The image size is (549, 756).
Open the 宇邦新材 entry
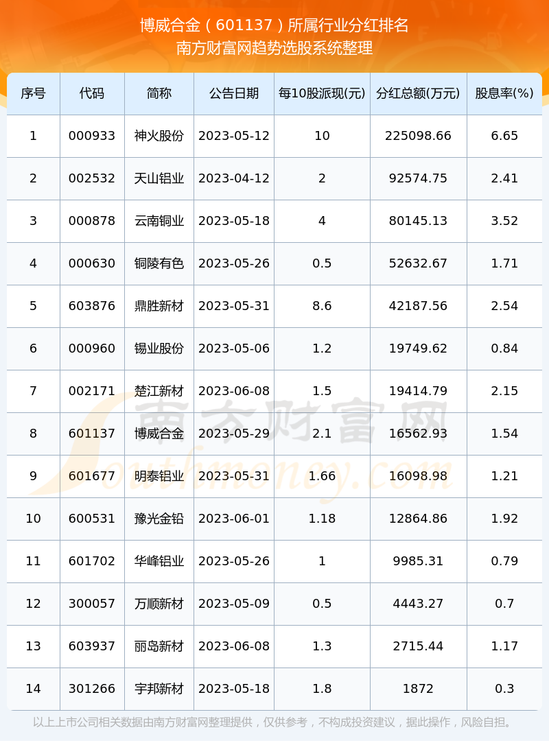[159, 689]
